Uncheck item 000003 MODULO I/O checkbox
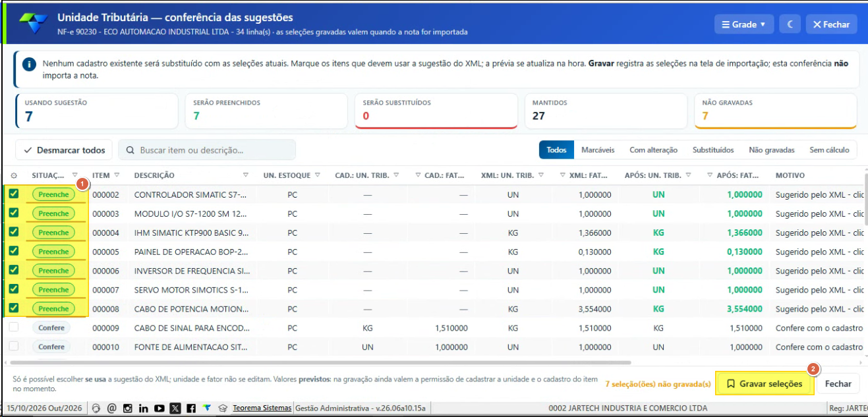Viewport: 868px width, 417px height. pos(14,213)
